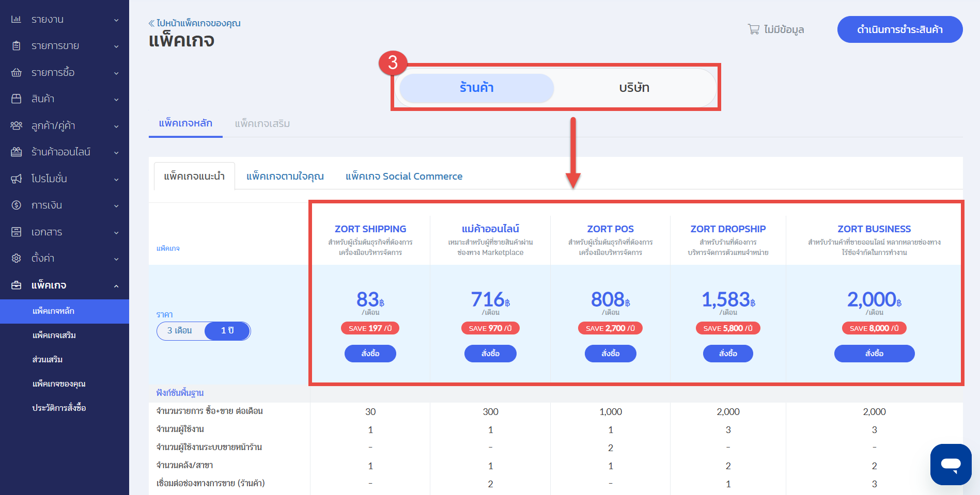Collapse the แพ็คเกจ sidebar section
Viewport: 980px width, 495px height.
pos(116,286)
